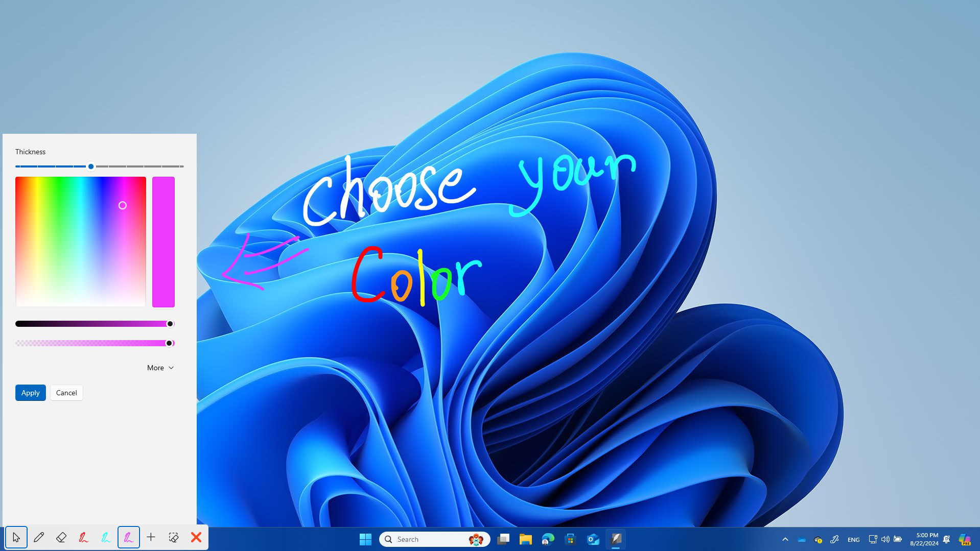Click the network tray icon

[873, 539]
